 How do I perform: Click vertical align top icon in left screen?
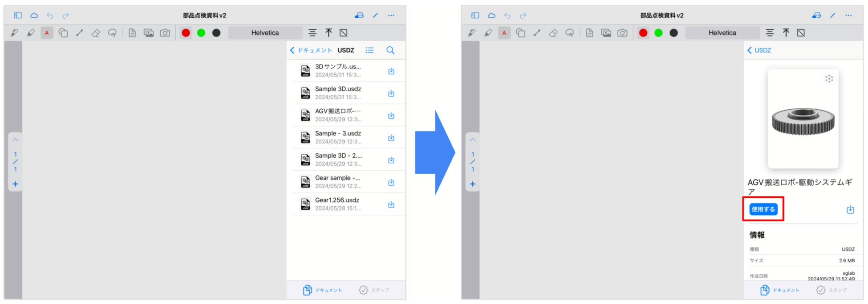click(x=329, y=33)
